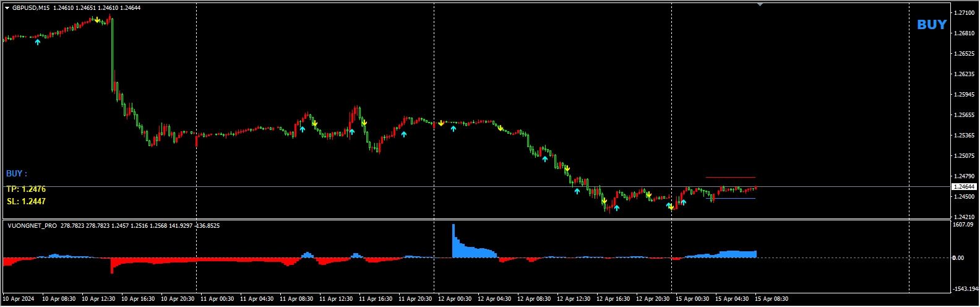Select the blue "BUY :" text label
Screen dimensions: 980x307
pos(17,174)
